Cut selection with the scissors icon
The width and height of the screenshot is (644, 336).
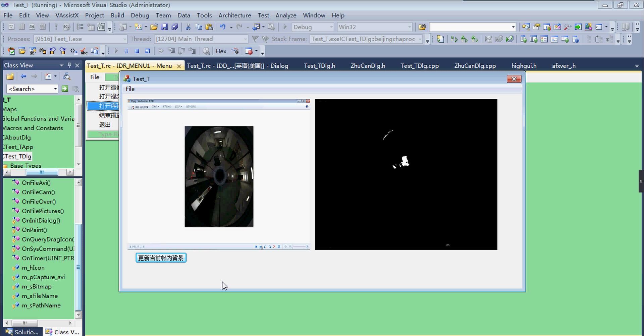pyautogui.click(x=188, y=27)
